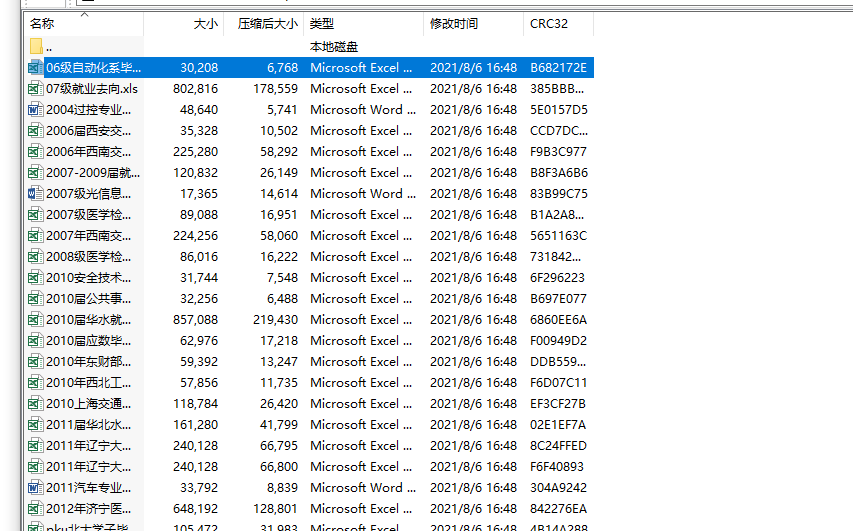The width and height of the screenshot is (853, 531).
Task: Click the file name 2004过控专业
Action: click(88, 110)
